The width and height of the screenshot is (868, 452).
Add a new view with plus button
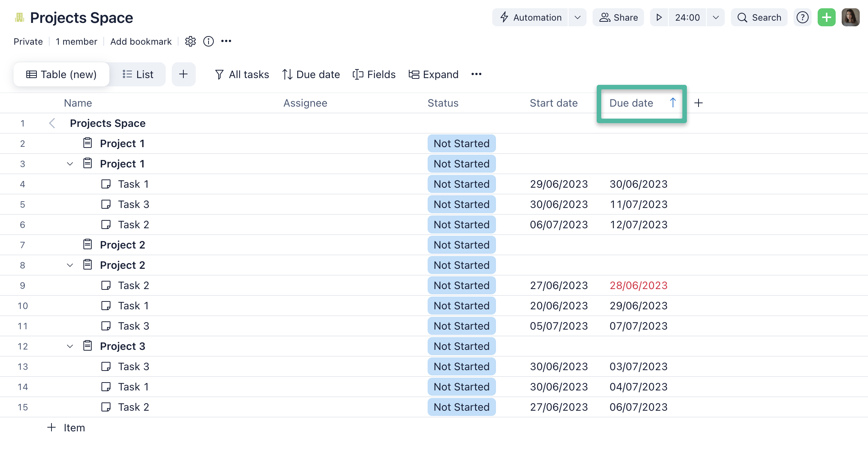pyautogui.click(x=183, y=74)
